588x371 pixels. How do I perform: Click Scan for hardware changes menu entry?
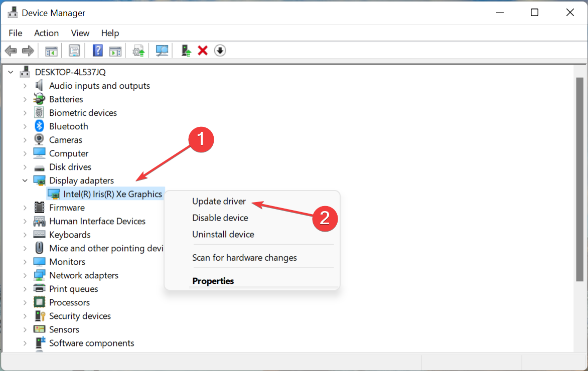pos(245,257)
